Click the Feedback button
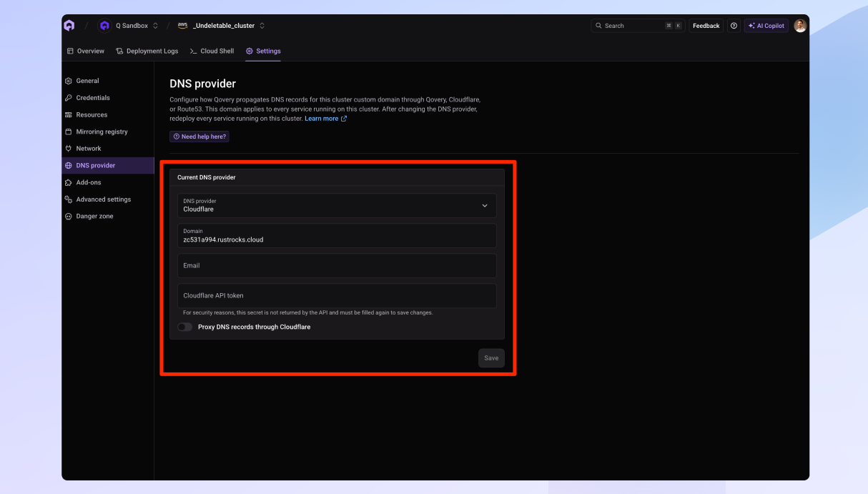The height and width of the screenshot is (494, 868). click(706, 26)
